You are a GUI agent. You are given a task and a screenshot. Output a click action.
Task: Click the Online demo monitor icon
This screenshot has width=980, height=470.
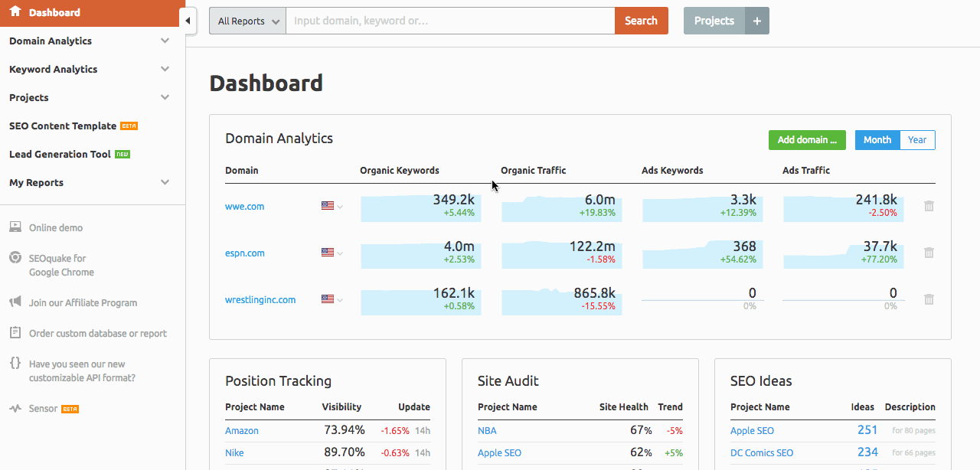(x=15, y=227)
